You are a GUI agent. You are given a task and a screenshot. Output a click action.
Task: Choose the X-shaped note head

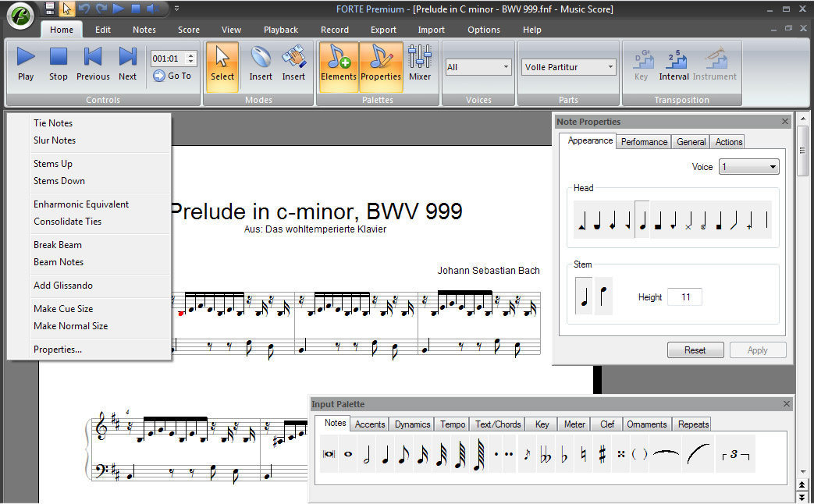[x=688, y=219]
